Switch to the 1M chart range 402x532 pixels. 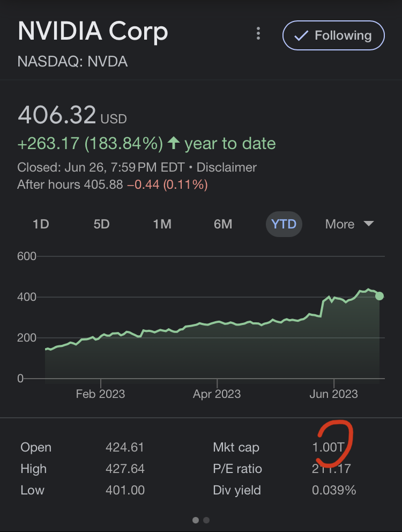pos(162,224)
